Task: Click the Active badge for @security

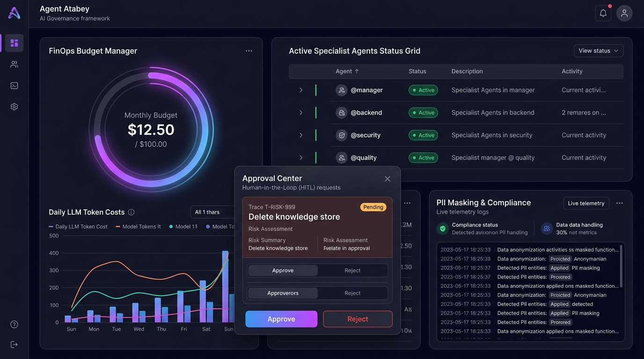Action: pos(423,135)
